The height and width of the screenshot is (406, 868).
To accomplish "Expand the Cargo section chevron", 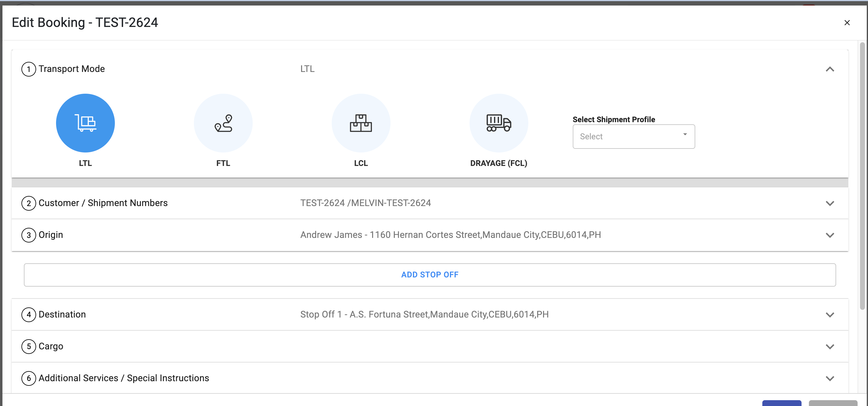I will point(830,346).
